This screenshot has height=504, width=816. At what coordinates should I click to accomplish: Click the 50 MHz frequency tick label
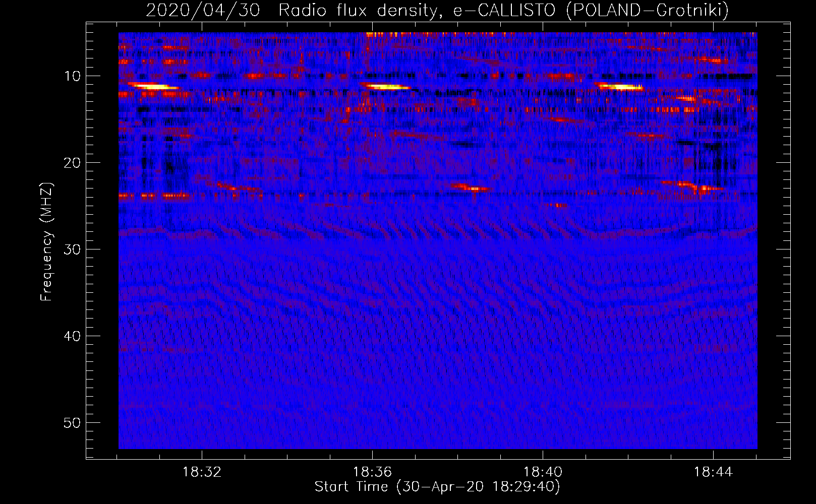(x=73, y=423)
